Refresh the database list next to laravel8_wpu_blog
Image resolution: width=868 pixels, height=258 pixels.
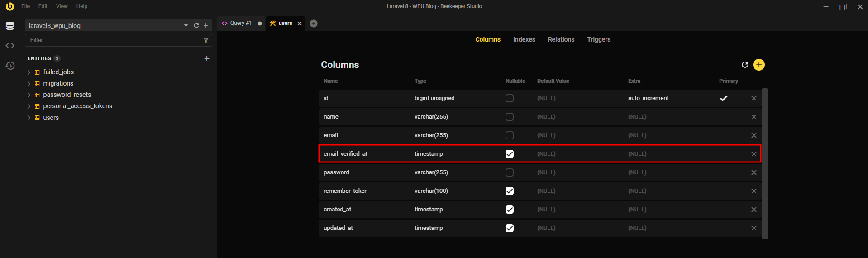(196, 26)
